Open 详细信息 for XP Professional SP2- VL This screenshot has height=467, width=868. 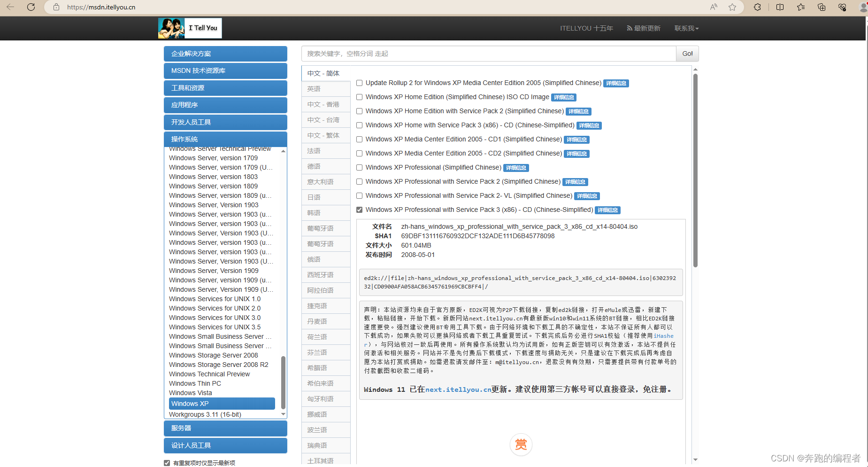(587, 196)
